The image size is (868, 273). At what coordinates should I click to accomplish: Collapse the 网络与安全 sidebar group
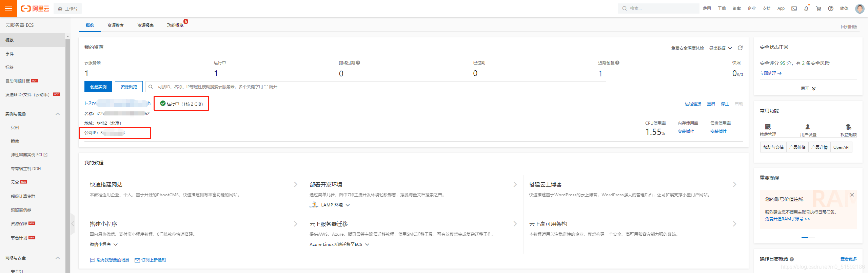click(58, 258)
